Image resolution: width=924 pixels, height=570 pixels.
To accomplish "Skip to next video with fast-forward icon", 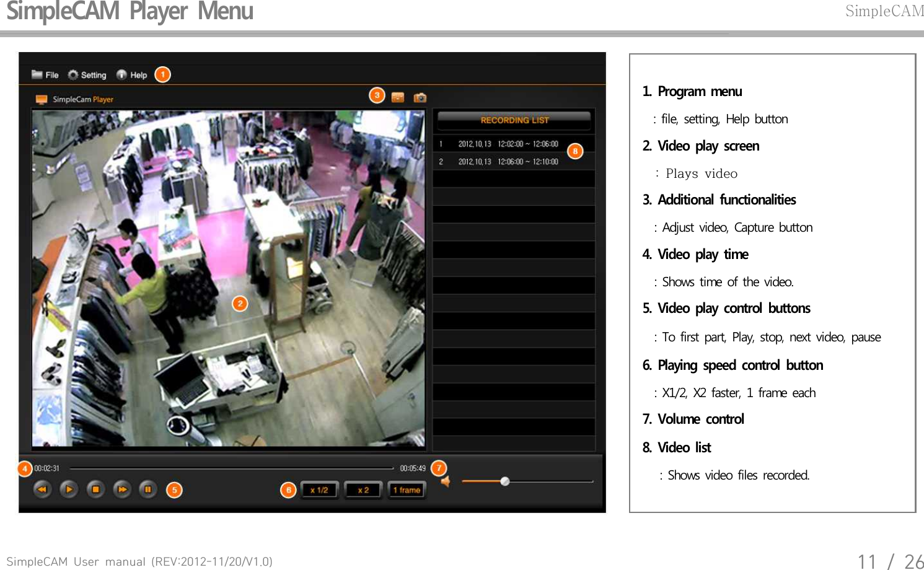I will 122,489.
